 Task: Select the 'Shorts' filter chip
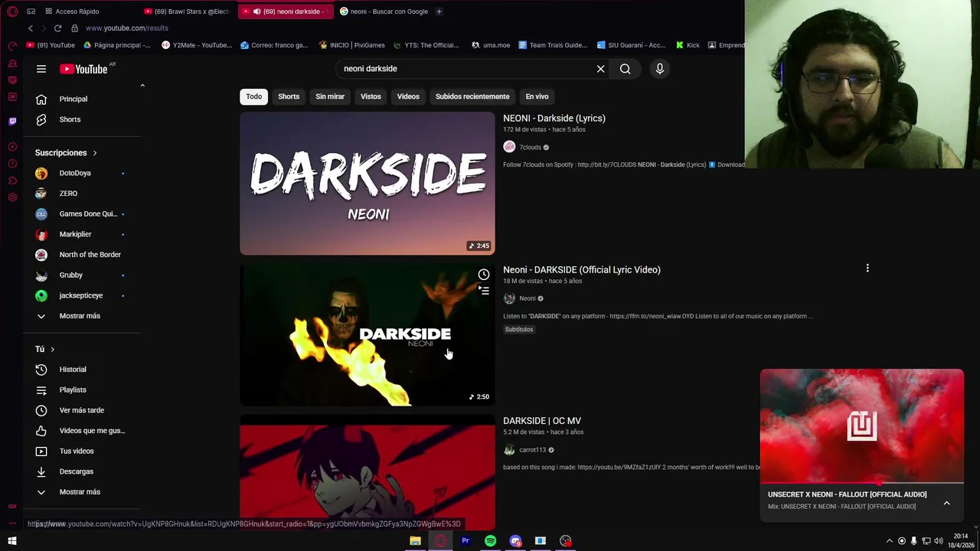tap(289, 96)
